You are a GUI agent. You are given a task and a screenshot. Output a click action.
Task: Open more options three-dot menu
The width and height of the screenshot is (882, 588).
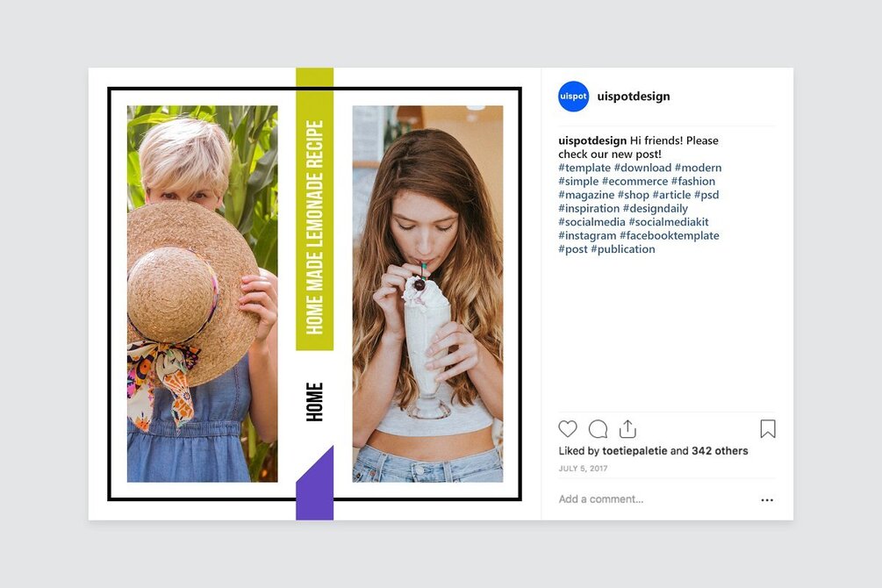[767, 499]
